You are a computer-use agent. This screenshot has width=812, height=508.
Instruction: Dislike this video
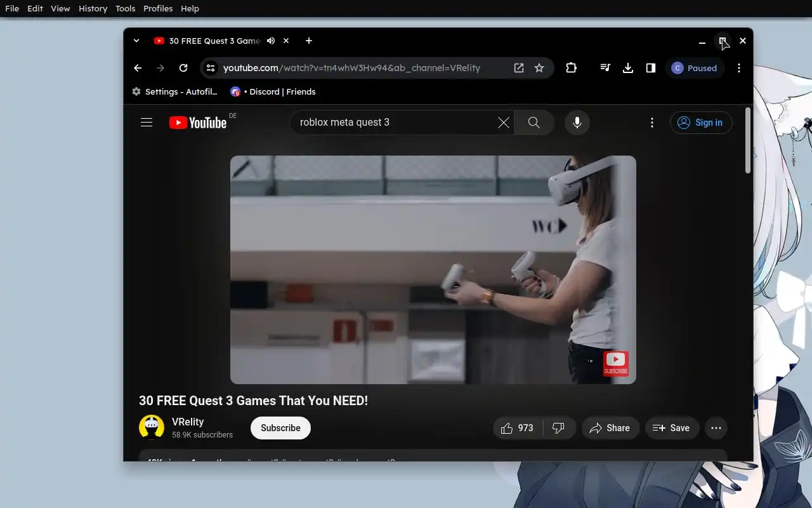(559, 428)
